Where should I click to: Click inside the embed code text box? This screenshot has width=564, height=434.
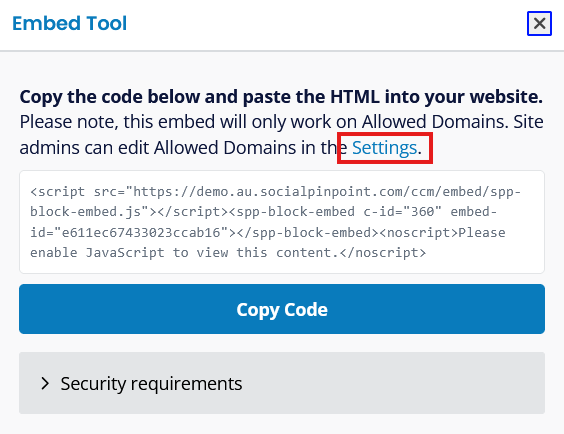282,222
